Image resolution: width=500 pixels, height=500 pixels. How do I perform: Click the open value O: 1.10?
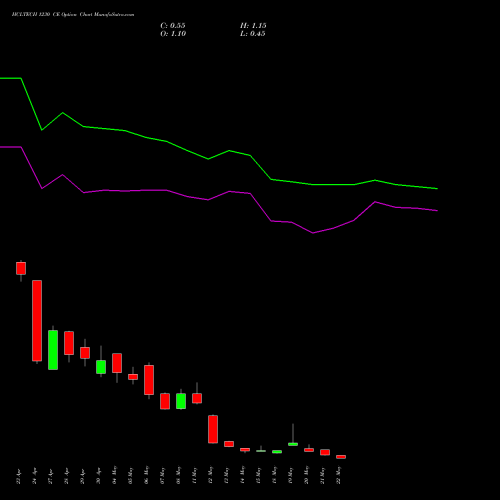pos(173,34)
